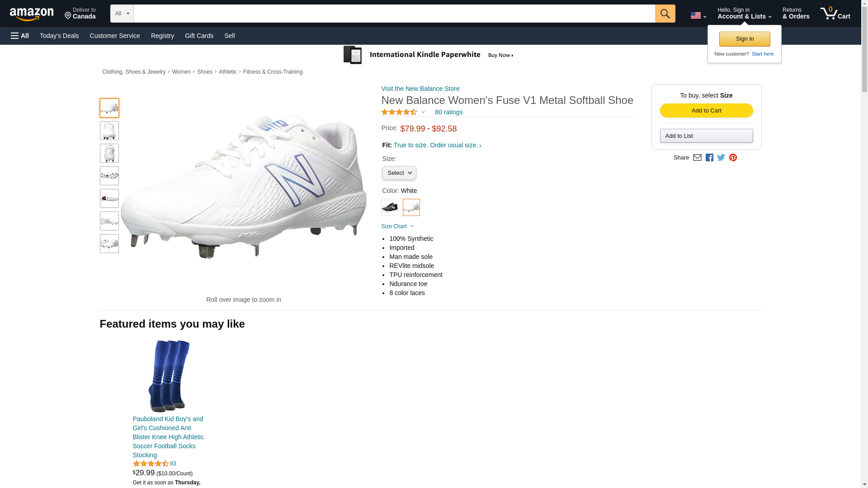Screen dimensions: 868x488
Task: Click the magnifying glass search button
Action: [x=665, y=14]
